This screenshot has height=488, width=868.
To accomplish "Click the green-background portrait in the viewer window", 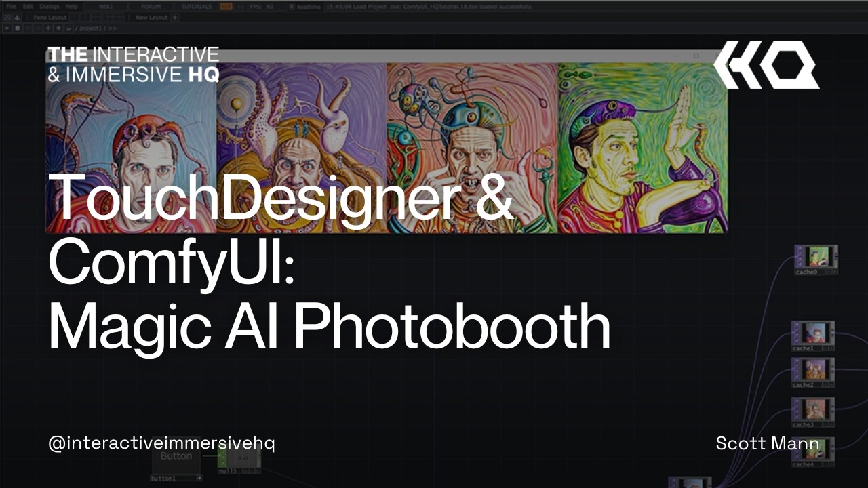I will 643,148.
